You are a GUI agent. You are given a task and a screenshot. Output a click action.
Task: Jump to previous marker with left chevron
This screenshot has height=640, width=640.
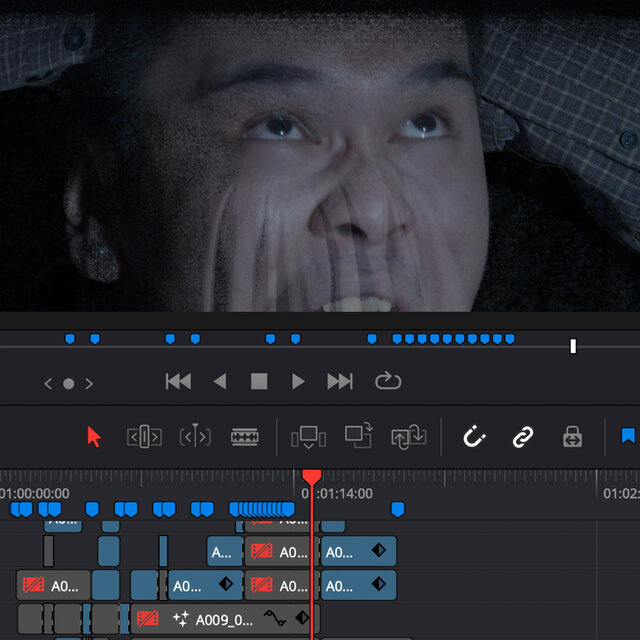coord(48,384)
